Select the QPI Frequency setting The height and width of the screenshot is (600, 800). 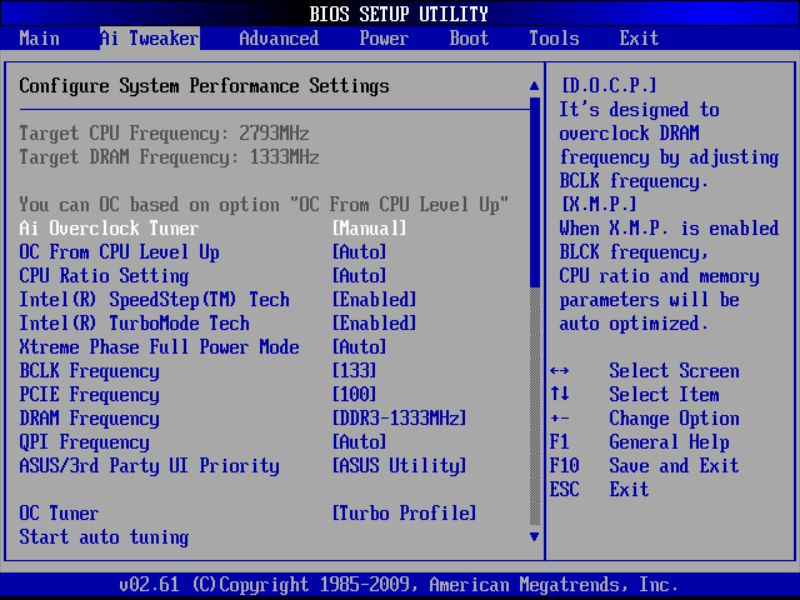tap(84, 442)
